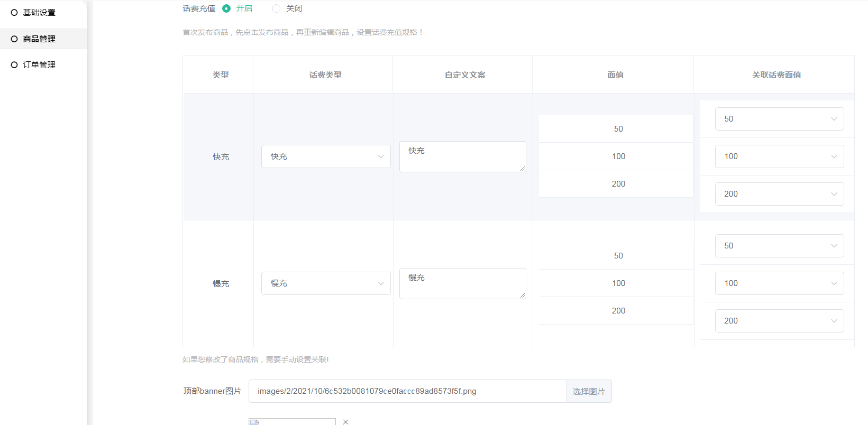Enable 话费充值 with the 开启 radio
Image resolution: width=868 pixels, height=425 pixels.
[226, 8]
